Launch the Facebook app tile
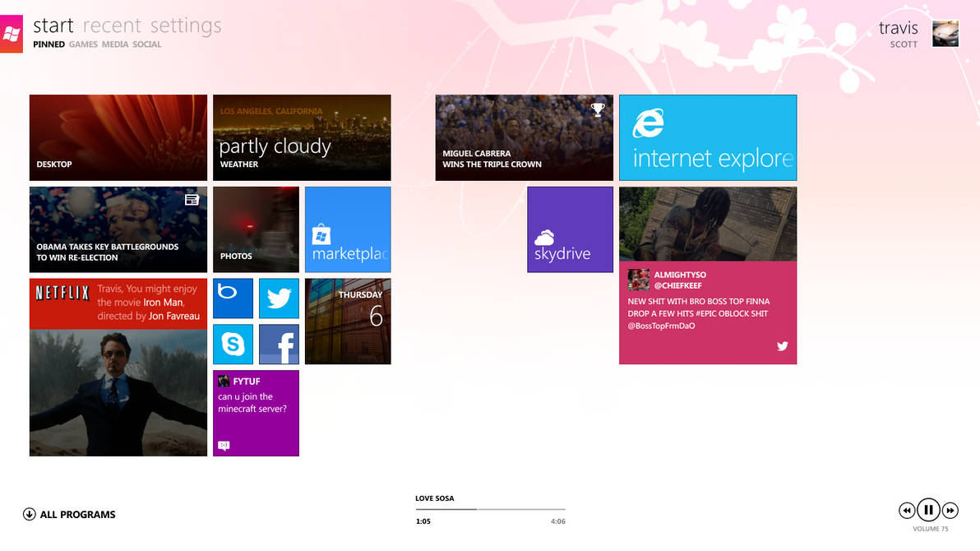Viewport: 980px width, 551px height. click(279, 344)
